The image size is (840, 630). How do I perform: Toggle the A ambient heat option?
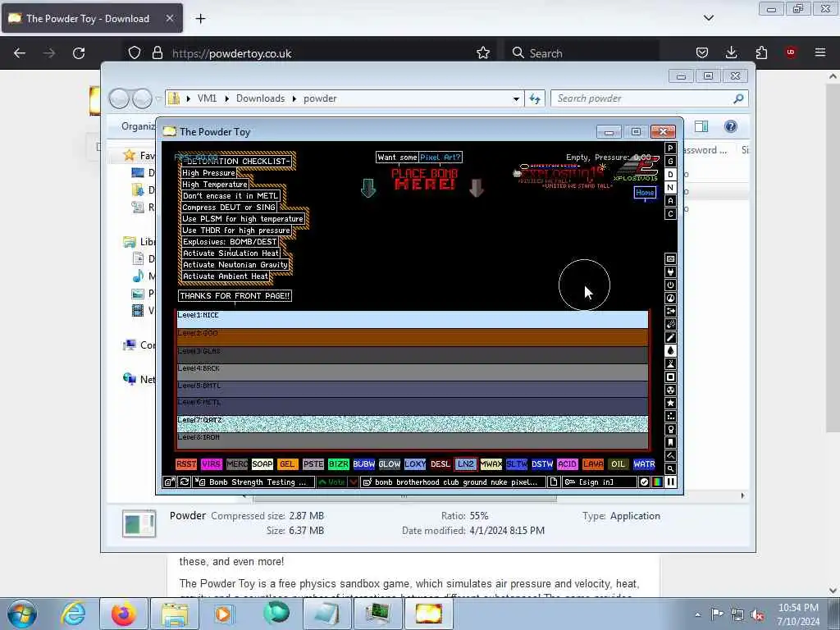(670, 201)
